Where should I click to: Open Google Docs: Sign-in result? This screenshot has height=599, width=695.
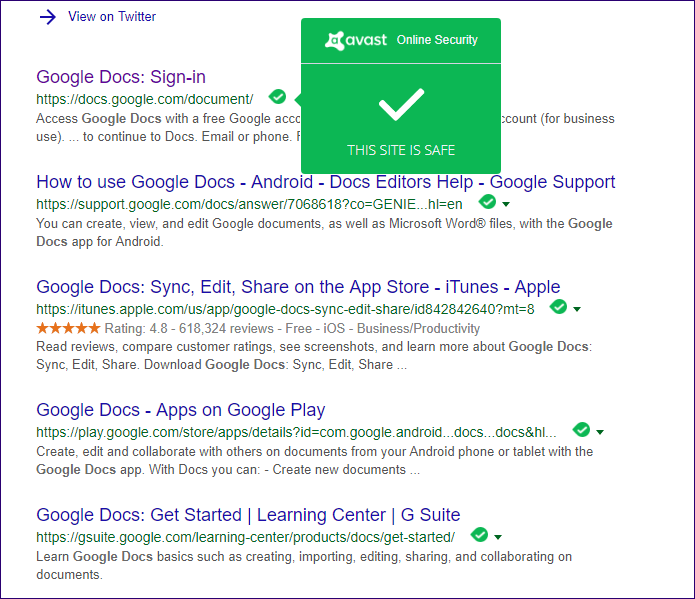[x=121, y=77]
